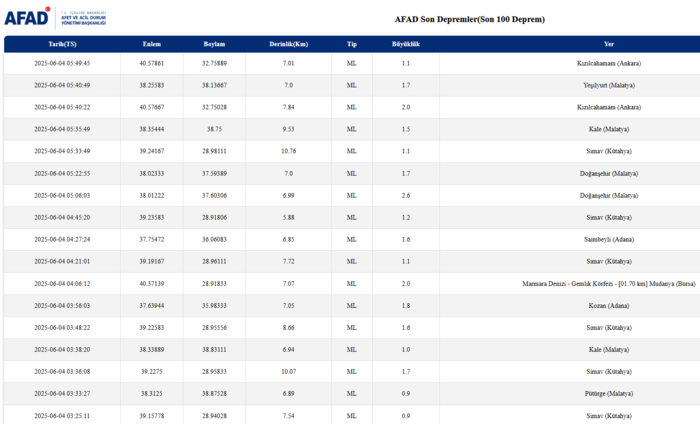Image resolution: width=700 pixels, height=424 pixels.
Task: Click depth value 9.53
Action: coord(288,129)
